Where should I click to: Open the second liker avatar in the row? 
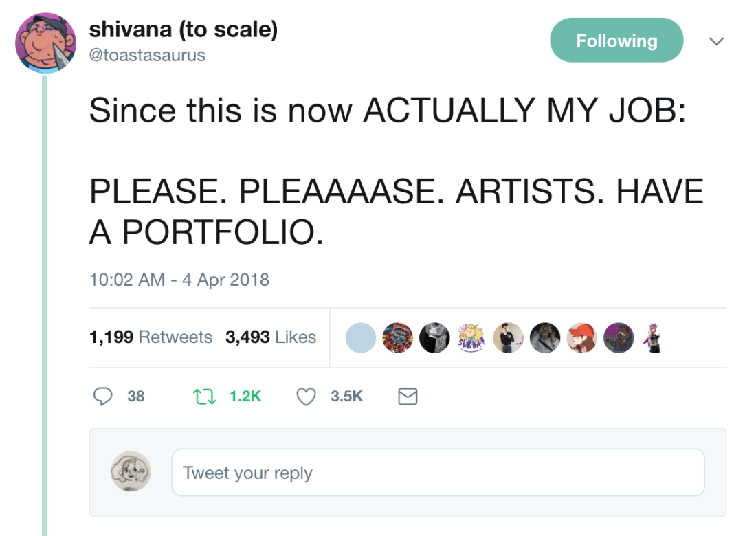pyautogui.click(x=397, y=338)
